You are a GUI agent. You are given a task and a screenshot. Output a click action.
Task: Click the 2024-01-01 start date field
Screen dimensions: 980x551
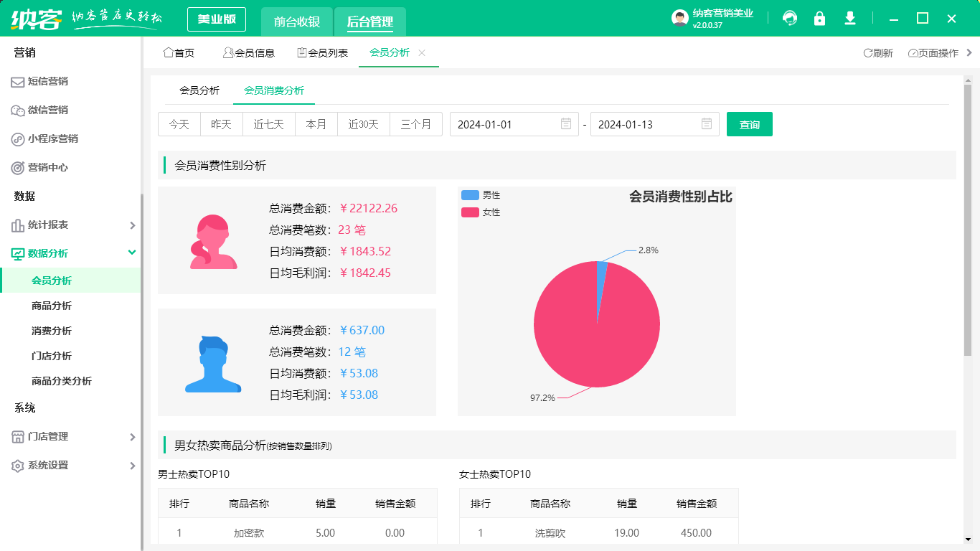502,124
